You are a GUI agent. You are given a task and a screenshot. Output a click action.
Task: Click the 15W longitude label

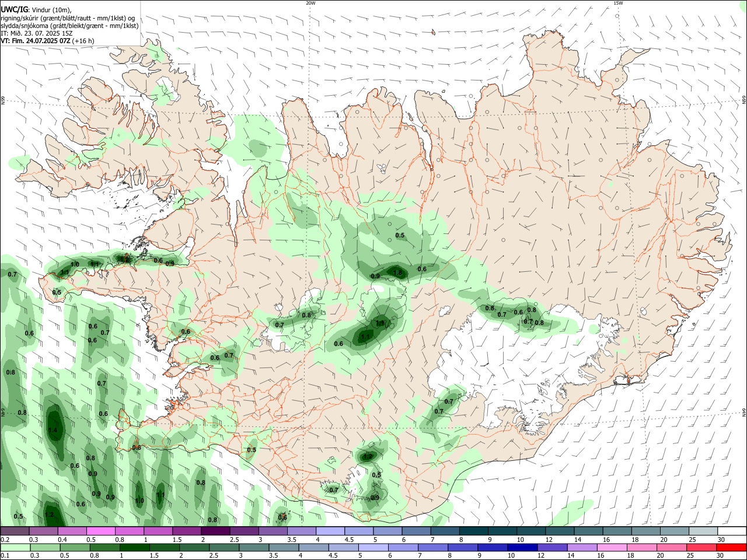(618, 3)
